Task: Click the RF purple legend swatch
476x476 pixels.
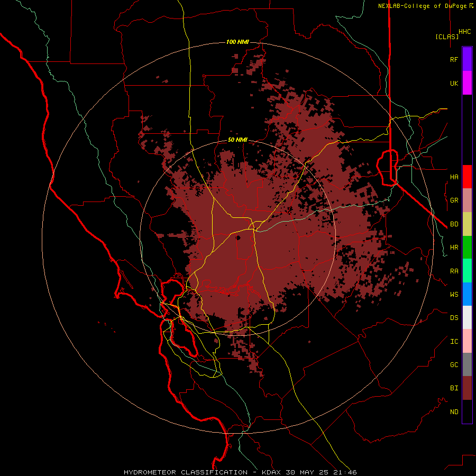Action: 467,59
